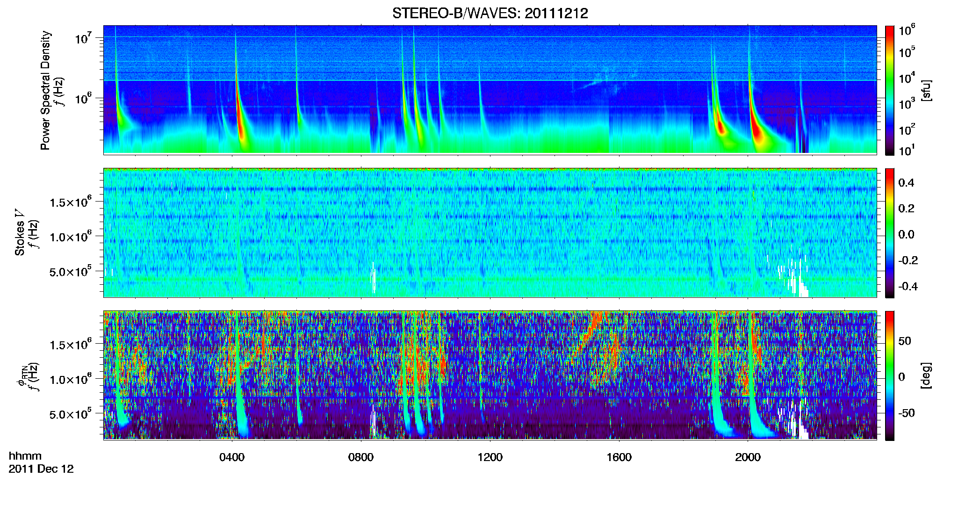
Task: Click the Stokes V color bar
Action: point(889,233)
